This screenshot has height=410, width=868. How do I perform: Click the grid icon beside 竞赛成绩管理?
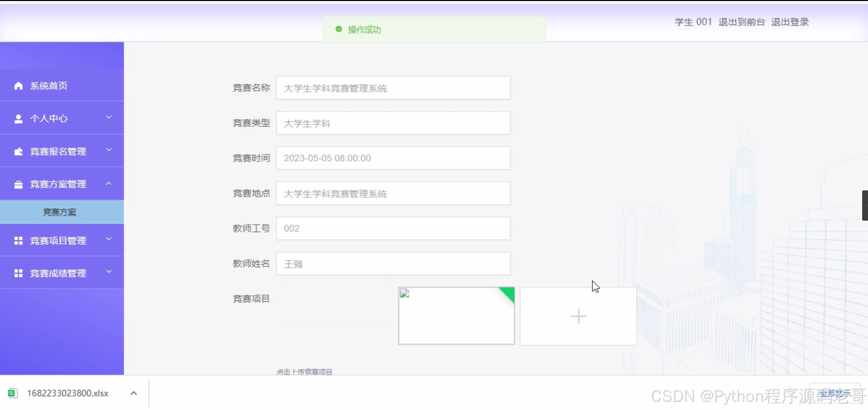tap(19, 274)
